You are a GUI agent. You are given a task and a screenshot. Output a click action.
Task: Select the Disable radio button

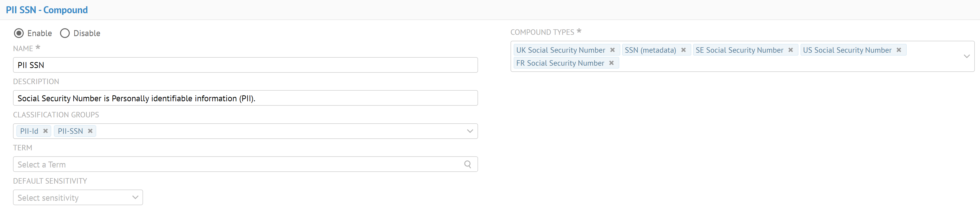[65, 33]
